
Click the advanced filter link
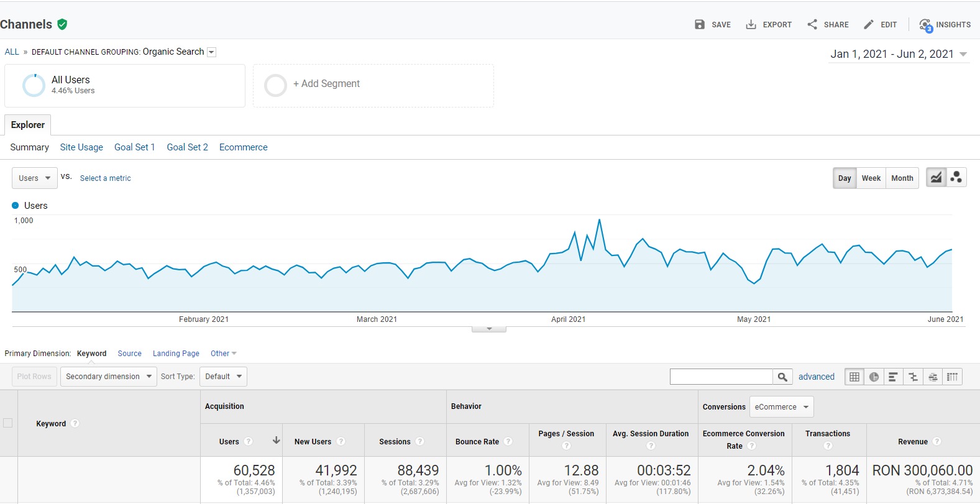[x=816, y=377]
